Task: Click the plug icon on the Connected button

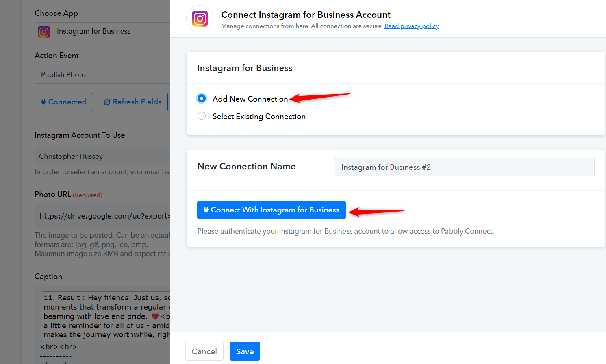Action: click(43, 102)
